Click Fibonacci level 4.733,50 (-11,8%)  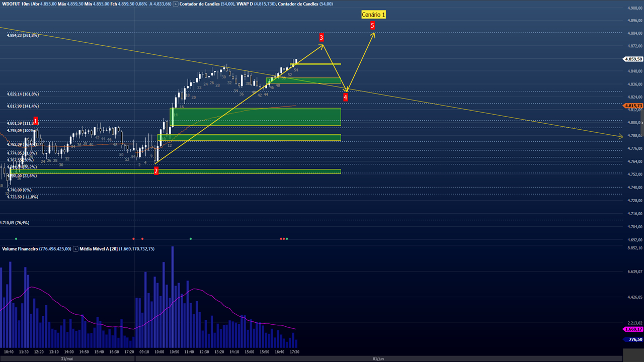22,197
